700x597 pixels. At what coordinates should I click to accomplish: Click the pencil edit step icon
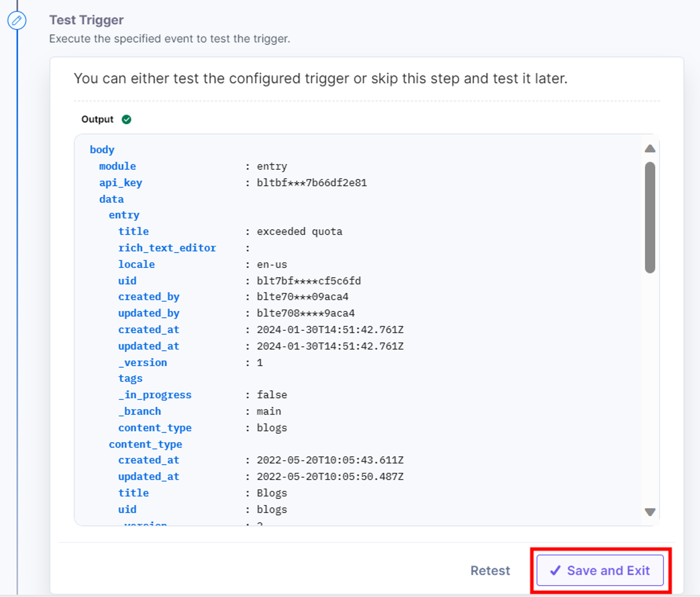tap(17, 21)
